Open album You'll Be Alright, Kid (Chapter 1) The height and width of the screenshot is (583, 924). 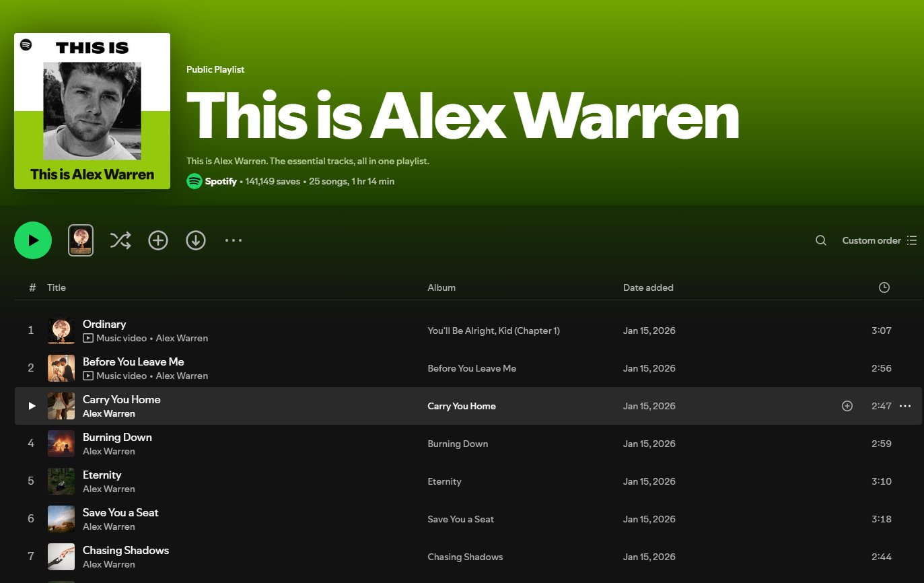pyautogui.click(x=494, y=331)
